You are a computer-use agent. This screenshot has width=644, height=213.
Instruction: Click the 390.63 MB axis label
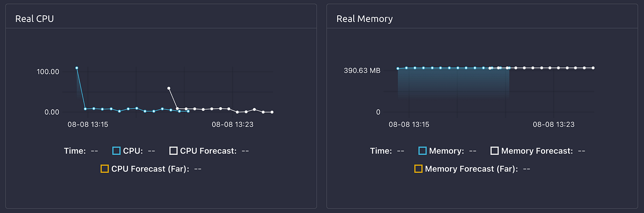tap(362, 71)
